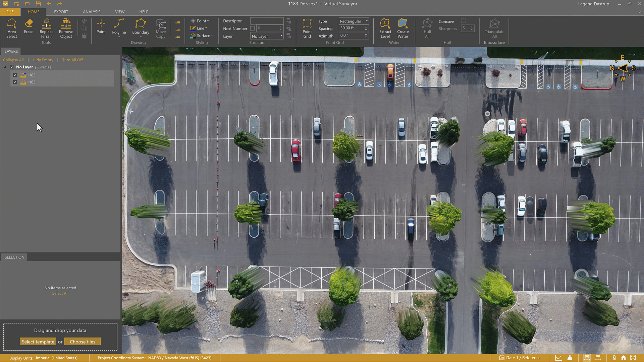This screenshot has height=362, width=644.
Task: Activate the Erase tool
Action: pyautogui.click(x=29, y=26)
